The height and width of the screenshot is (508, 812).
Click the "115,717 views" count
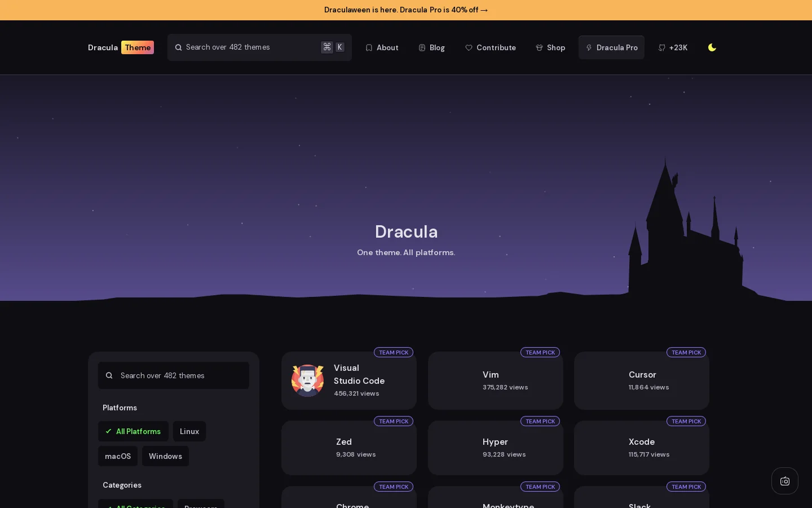click(x=649, y=454)
